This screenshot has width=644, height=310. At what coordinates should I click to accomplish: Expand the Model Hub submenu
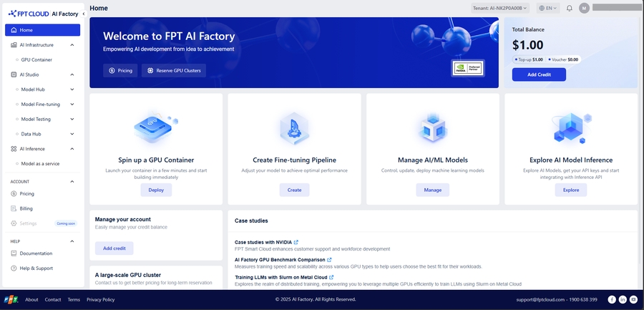[72, 89]
